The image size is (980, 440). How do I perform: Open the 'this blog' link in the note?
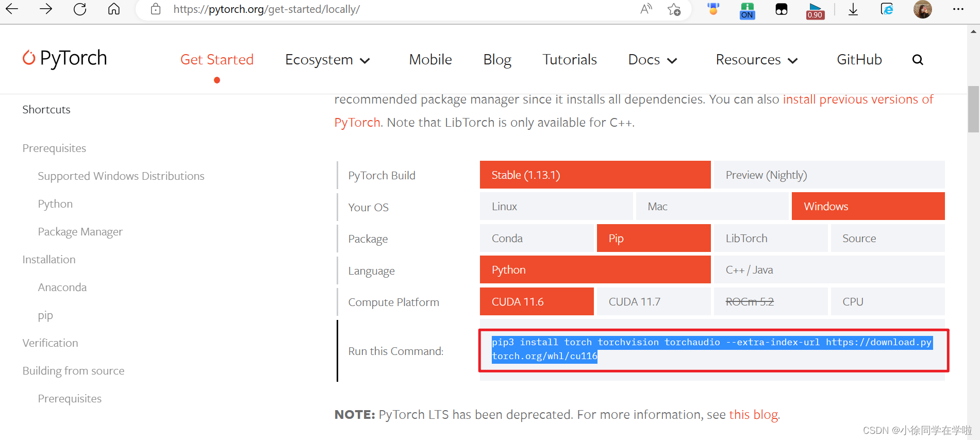tap(753, 415)
